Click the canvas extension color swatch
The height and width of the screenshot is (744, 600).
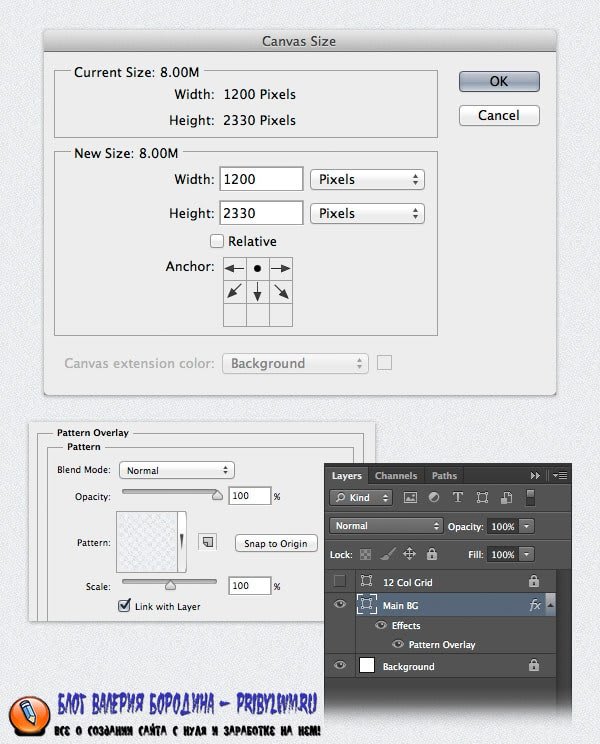[384, 363]
